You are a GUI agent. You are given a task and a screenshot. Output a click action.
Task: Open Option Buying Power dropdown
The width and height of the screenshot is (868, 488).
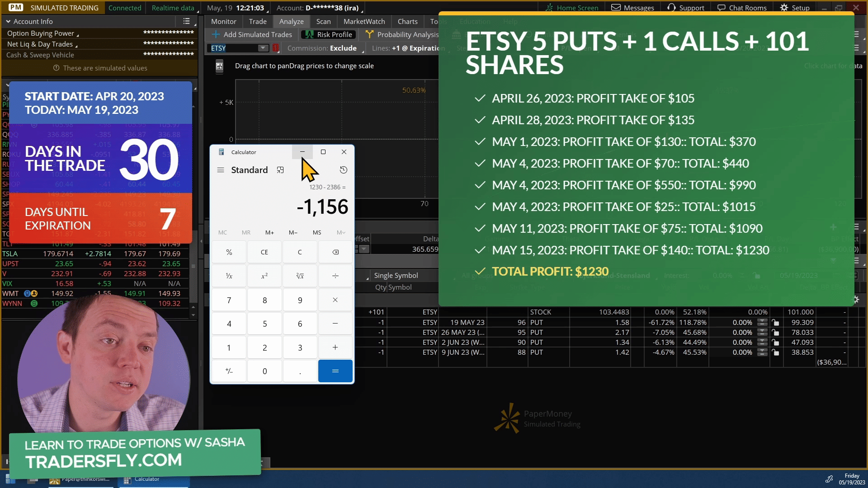42,33
